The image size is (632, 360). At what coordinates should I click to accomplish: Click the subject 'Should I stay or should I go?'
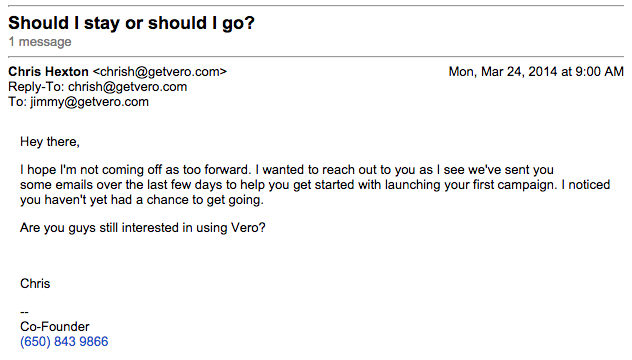coord(131,23)
